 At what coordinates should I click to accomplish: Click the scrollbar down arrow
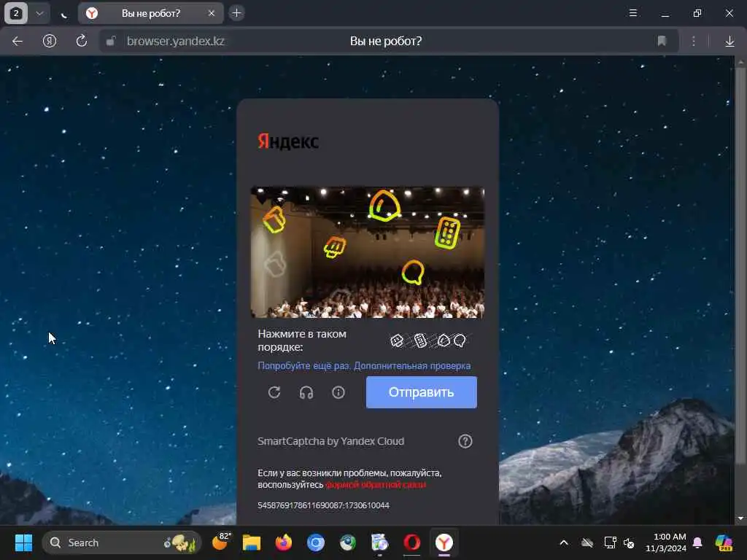(740, 518)
